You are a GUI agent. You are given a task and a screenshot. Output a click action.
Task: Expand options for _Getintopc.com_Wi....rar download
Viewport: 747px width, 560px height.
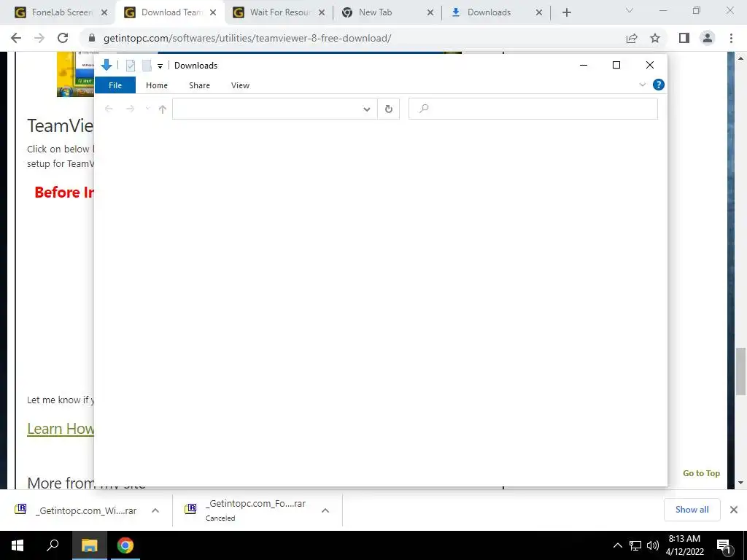click(155, 510)
